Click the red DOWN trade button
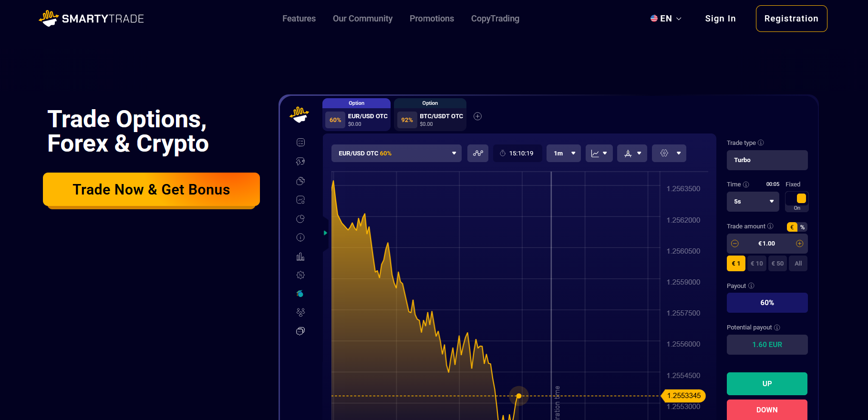 click(767, 410)
